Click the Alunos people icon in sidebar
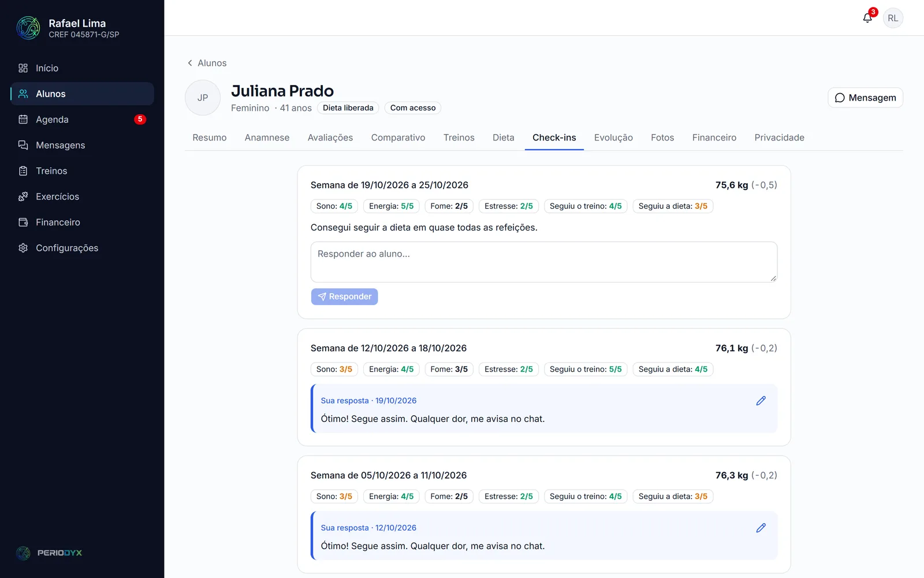Image resolution: width=924 pixels, height=578 pixels. [23, 94]
